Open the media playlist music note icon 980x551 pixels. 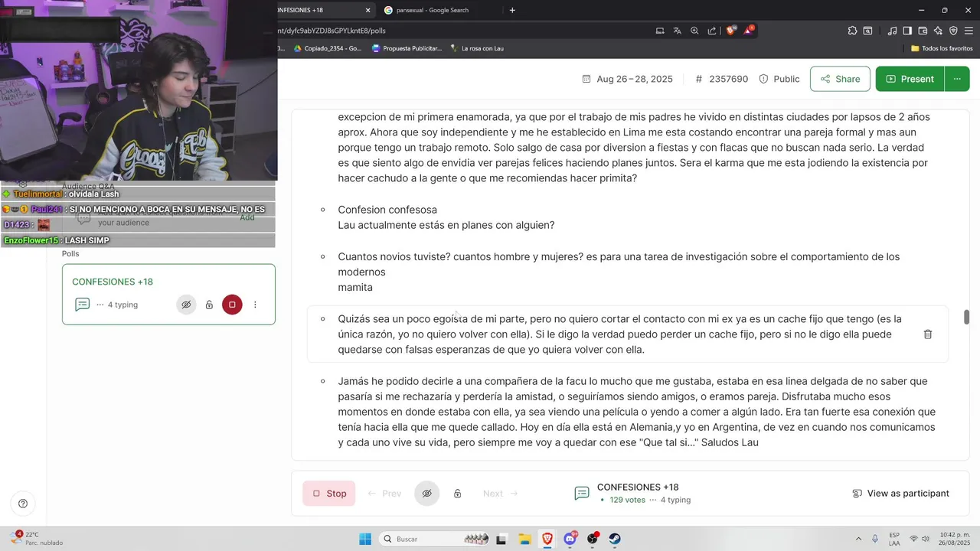point(893,31)
